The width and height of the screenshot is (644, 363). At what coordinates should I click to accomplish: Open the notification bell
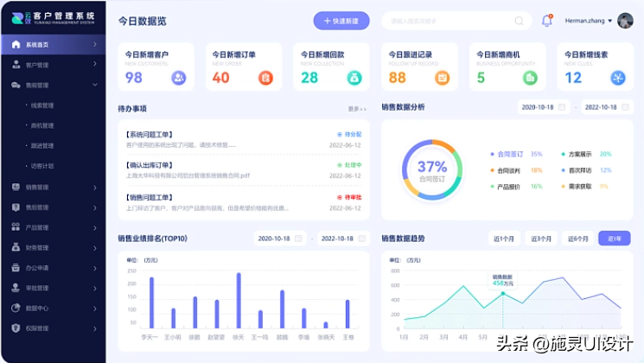click(546, 21)
